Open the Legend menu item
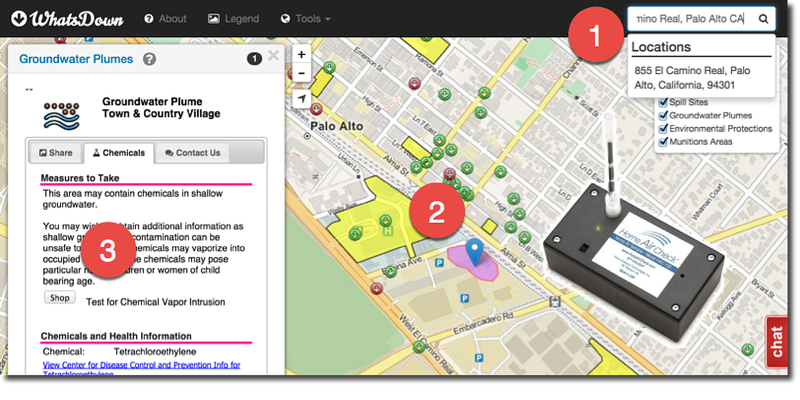Screen dimensions: 800x400 click(233, 19)
